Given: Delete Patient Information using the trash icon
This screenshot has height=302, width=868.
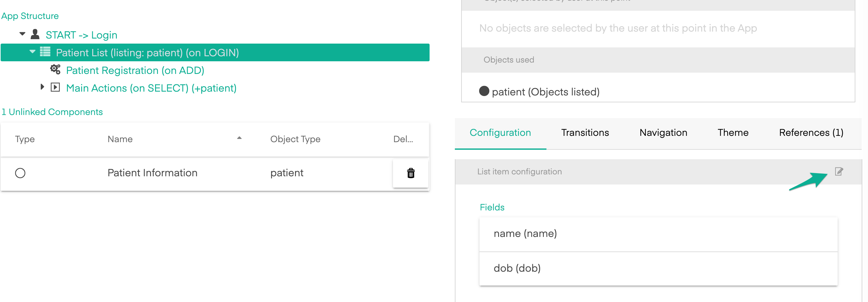Looking at the screenshot, I should tap(410, 173).
